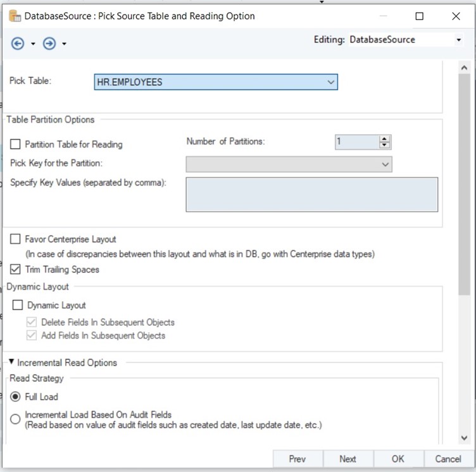Collapse the Incremental Read Options section
This screenshot has width=476, height=472.
pos(12,363)
